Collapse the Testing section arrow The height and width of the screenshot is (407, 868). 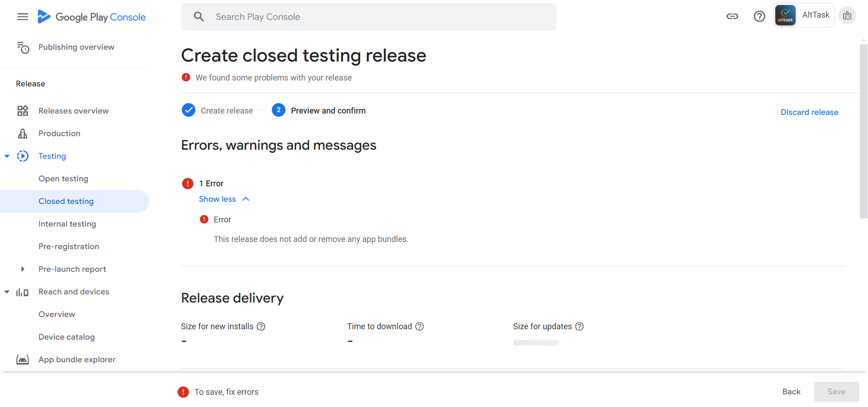[x=7, y=156]
